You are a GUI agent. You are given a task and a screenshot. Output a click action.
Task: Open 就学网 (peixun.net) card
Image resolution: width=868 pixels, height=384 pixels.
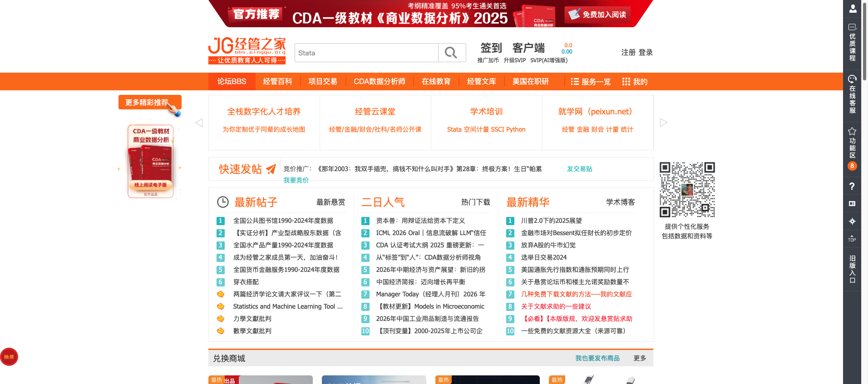pyautogui.click(x=597, y=122)
